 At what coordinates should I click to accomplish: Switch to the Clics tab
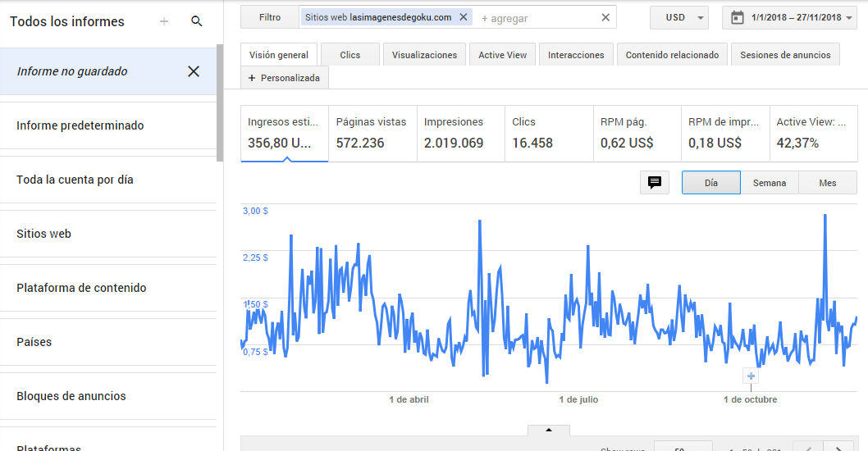click(x=349, y=55)
